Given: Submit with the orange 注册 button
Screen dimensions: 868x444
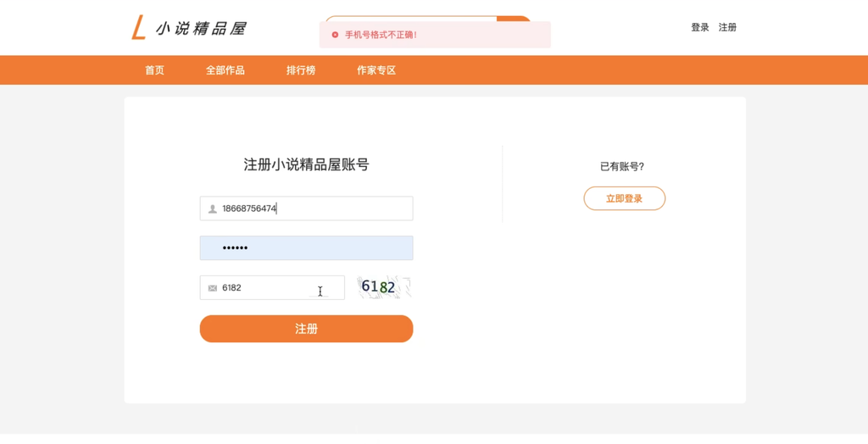Looking at the screenshot, I should 306,329.
